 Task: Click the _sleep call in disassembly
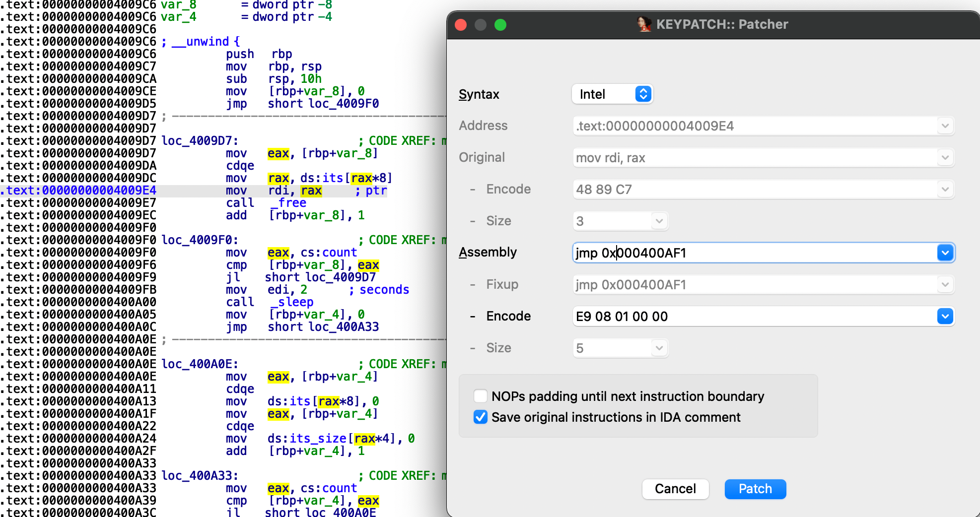pos(292,302)
